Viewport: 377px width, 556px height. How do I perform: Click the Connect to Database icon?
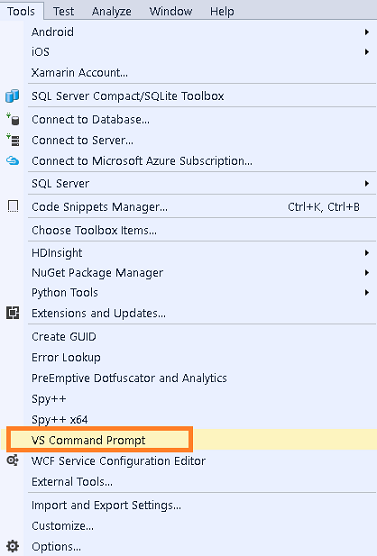(x=12, y=119)
